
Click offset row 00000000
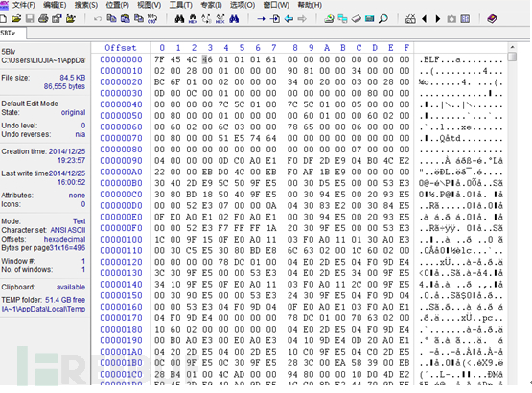pyautogui.click(x=121, y=59)
